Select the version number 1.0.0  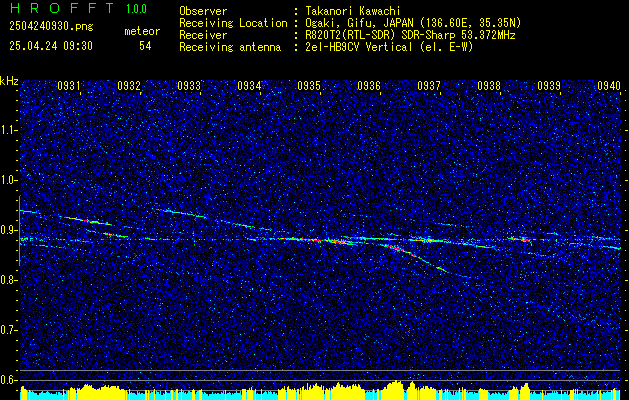pos(136,9)
